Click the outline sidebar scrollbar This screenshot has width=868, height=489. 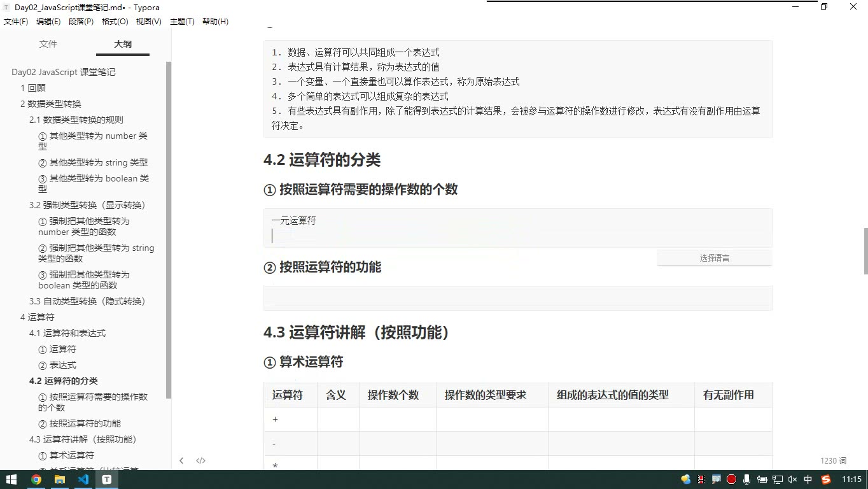(x=169, y=229)
